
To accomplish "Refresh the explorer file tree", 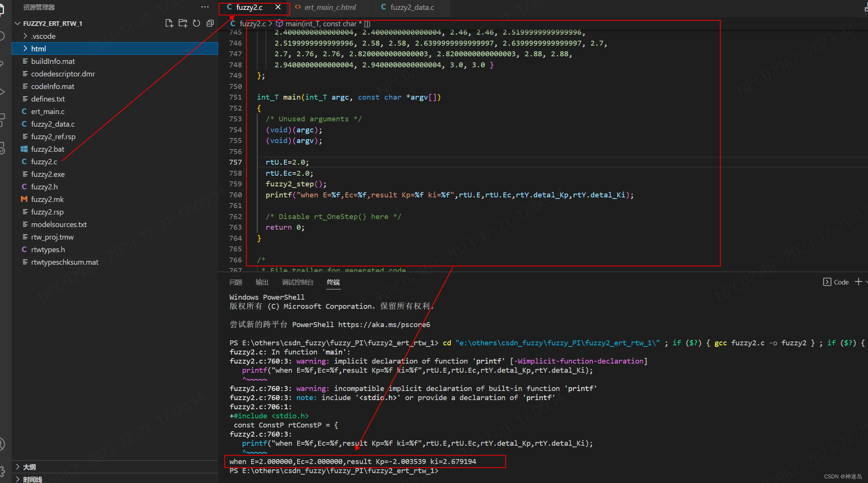I will 196,23.
